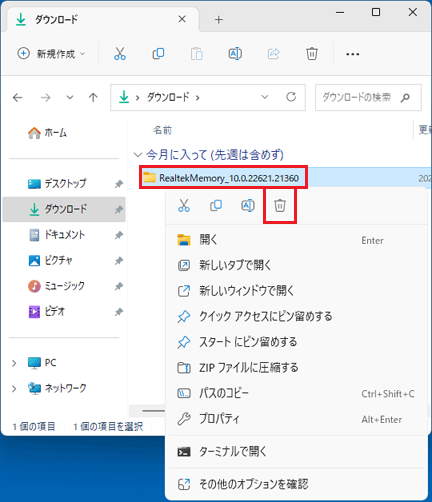
Task: Click the ダウンロード tab title
Action: 56,20
